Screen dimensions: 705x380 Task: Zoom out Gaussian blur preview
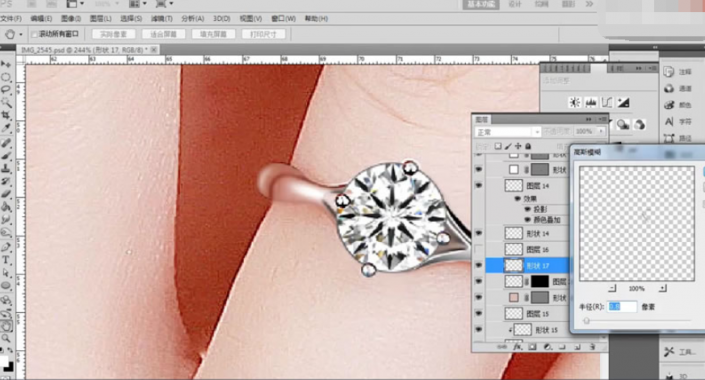coord(612,288)
